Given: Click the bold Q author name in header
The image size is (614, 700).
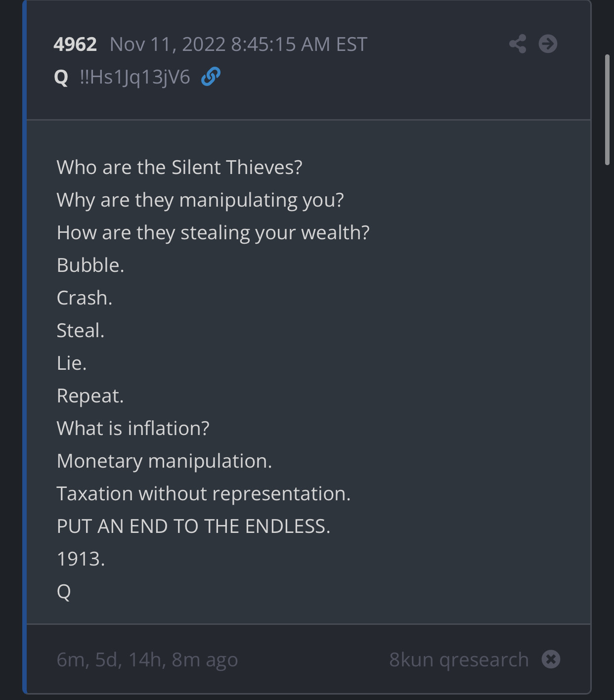Looking at the screenshot, I should pyautogui.click(x=61, y=78).
